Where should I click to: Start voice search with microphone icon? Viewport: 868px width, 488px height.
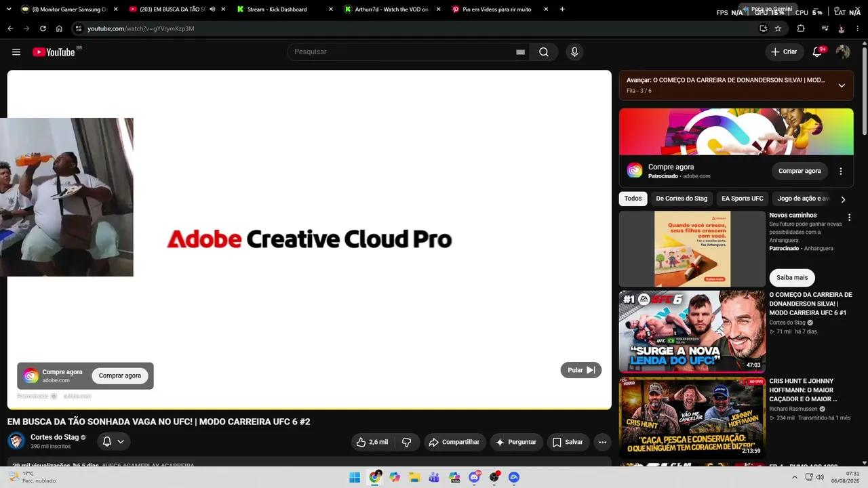(x=574, y=52)
